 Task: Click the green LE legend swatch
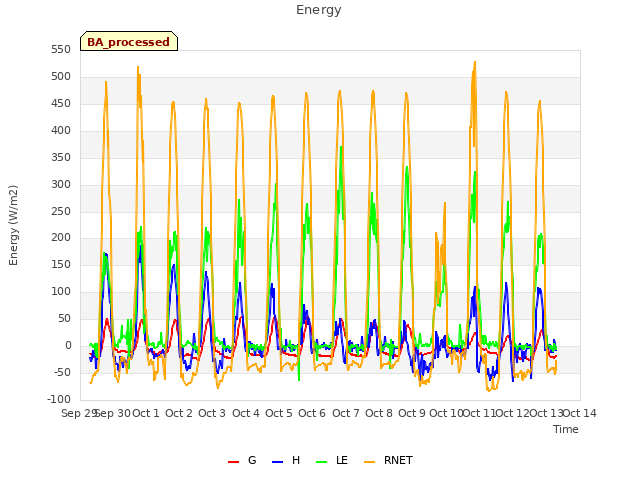(x=322, y=462)
